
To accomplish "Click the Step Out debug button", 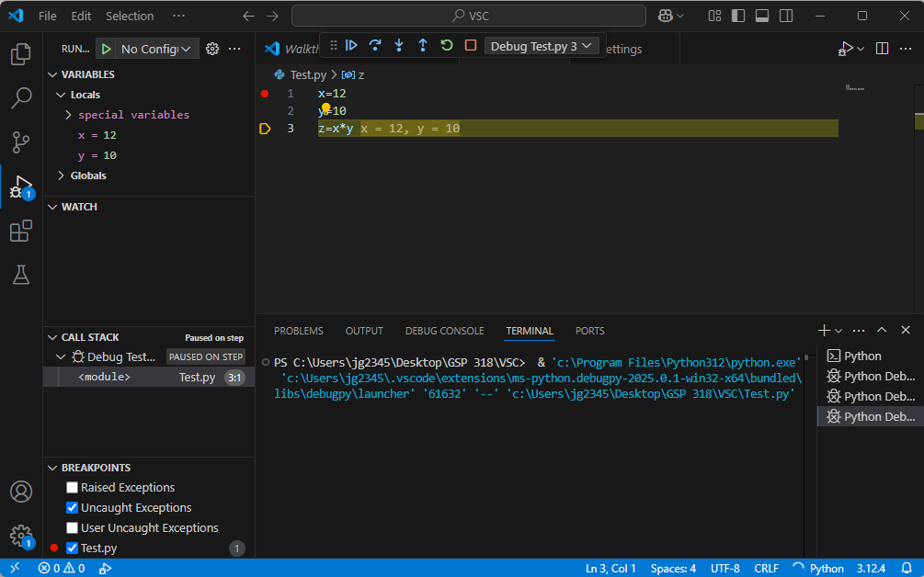I will pos(423,45).
